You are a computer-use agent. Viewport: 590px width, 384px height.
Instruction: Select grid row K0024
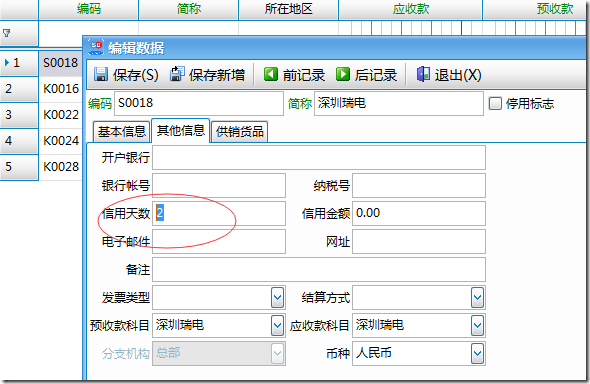pyautogui.click(x=61, y=141)
